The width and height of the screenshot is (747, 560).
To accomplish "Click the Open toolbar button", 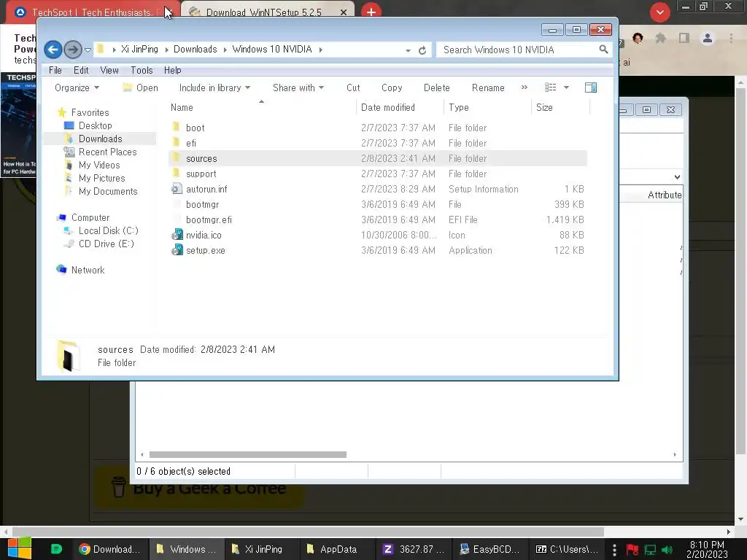I will [x=141, y=87].
